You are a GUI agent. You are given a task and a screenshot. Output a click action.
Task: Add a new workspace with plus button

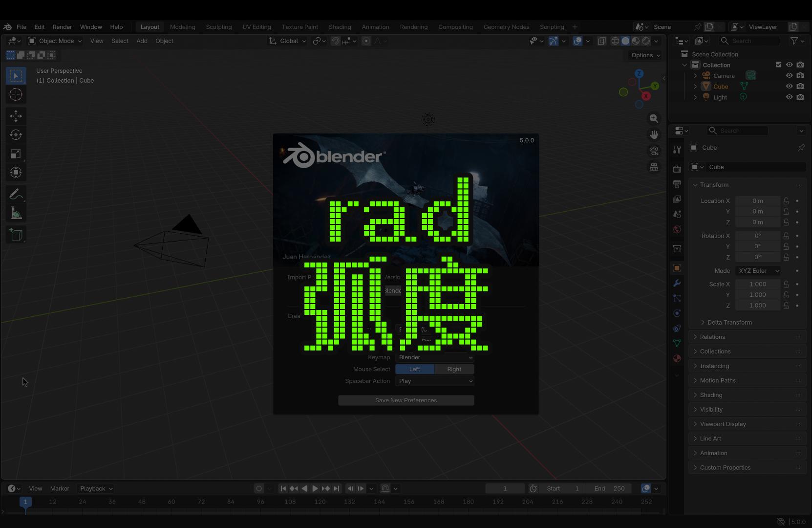tap(575, 27)
